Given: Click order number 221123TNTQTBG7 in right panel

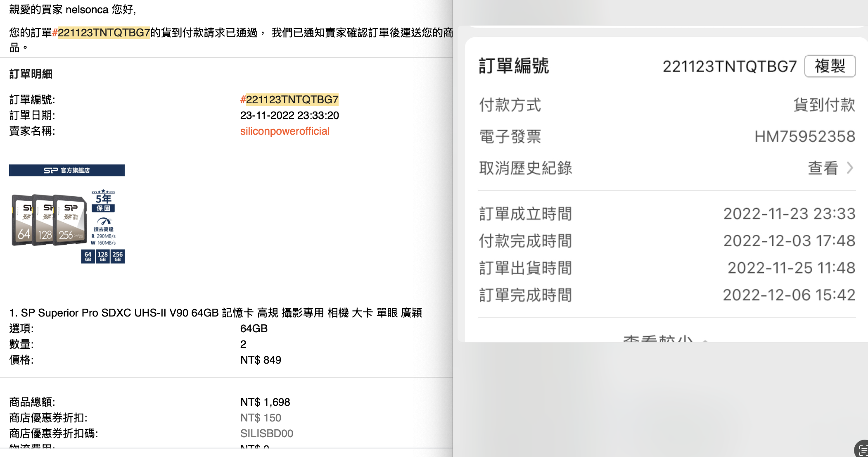Looking at the screenshot, I should click(729, 66).
